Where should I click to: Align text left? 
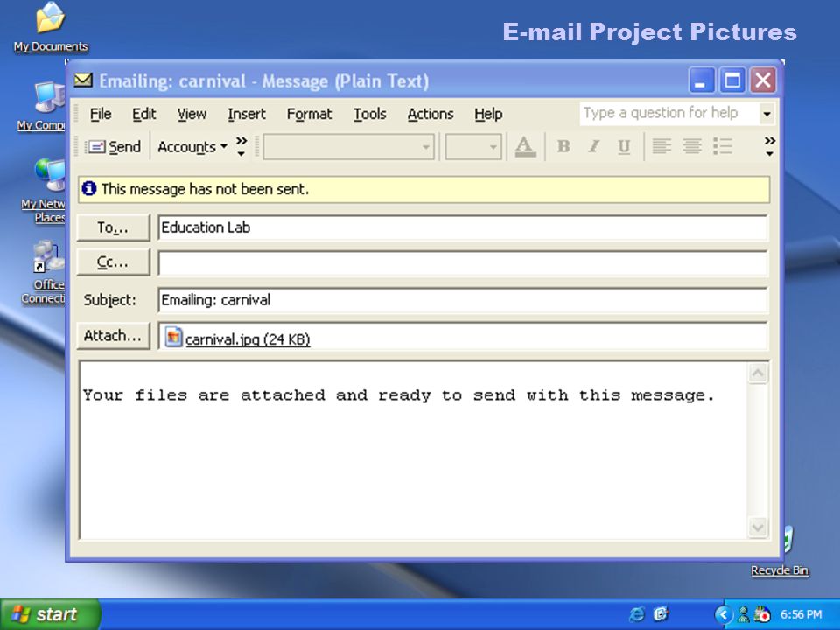coord(661,146)
